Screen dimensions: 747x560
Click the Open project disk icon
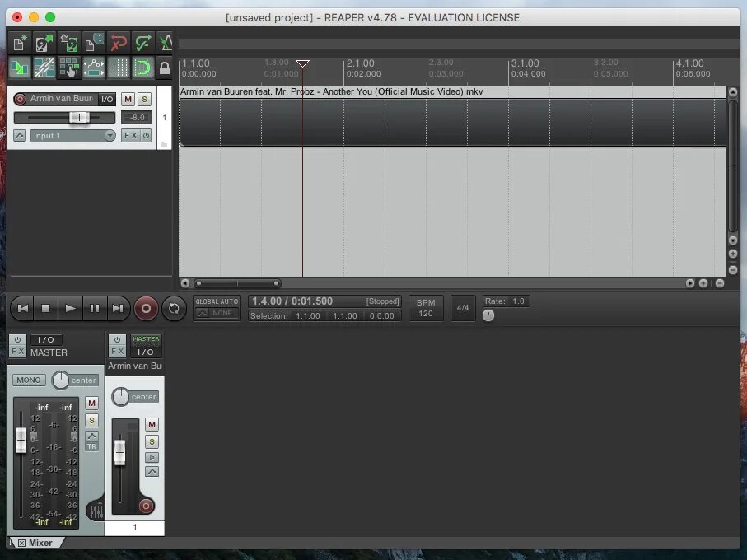(x=44, y=43)
